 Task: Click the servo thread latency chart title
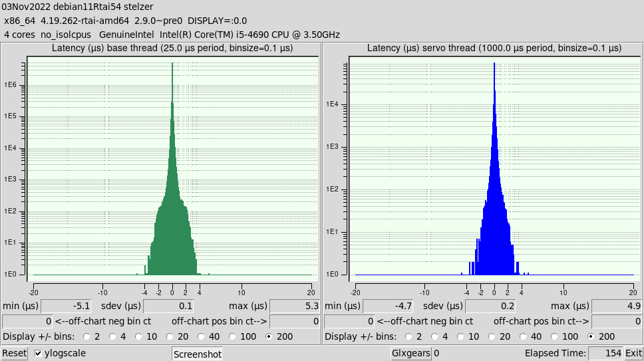click(494, 48)
